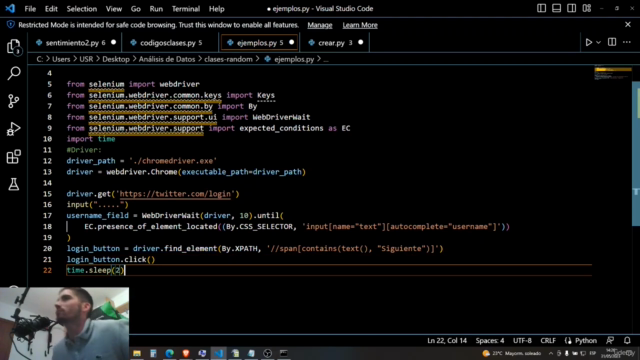The width and height of the screenshot is (640, 360).
Task: Open the Run and Debug view
Action: [x=14, y=129]
